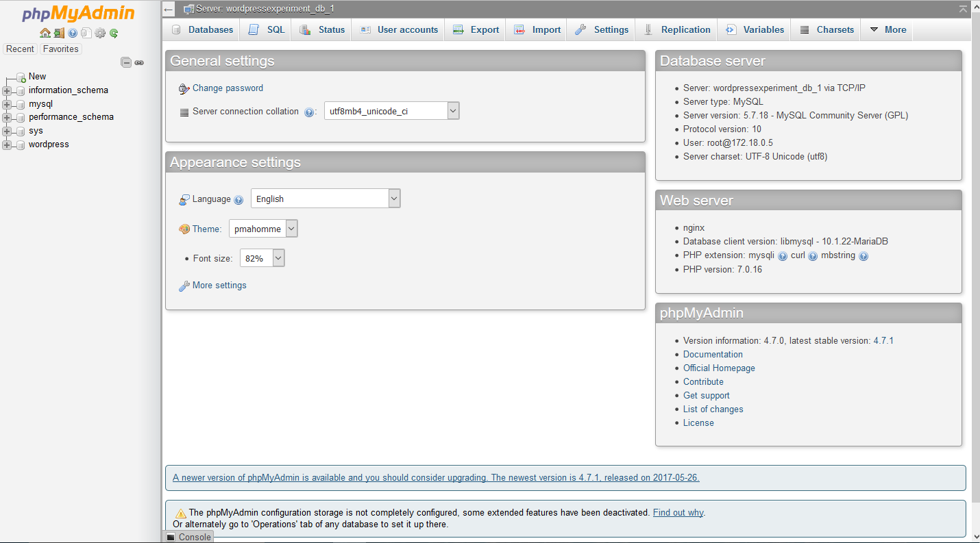Screen dimensions: 980x543
Task: Collapse the page content with the top-right arrow
Action: coord(963,9)
